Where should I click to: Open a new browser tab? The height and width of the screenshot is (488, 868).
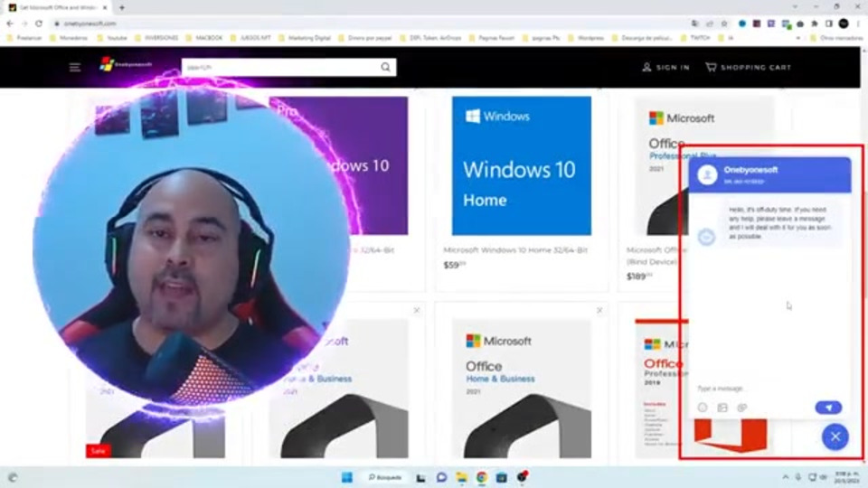122,8
